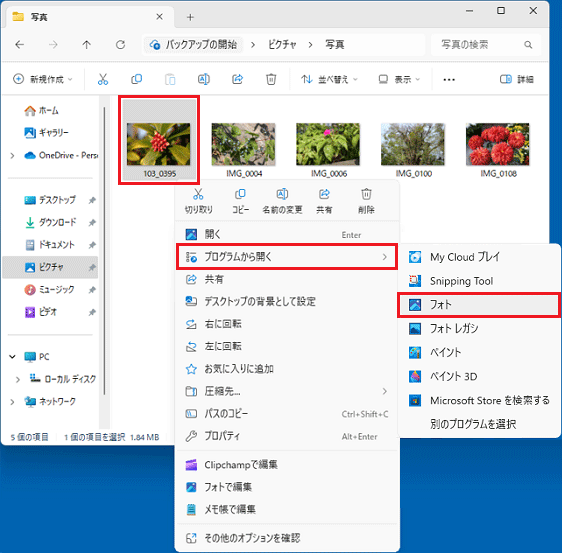The height and width of the screenshot is (553, 562).
Task: Click 共有 in the context menu list
Action: 287,280
